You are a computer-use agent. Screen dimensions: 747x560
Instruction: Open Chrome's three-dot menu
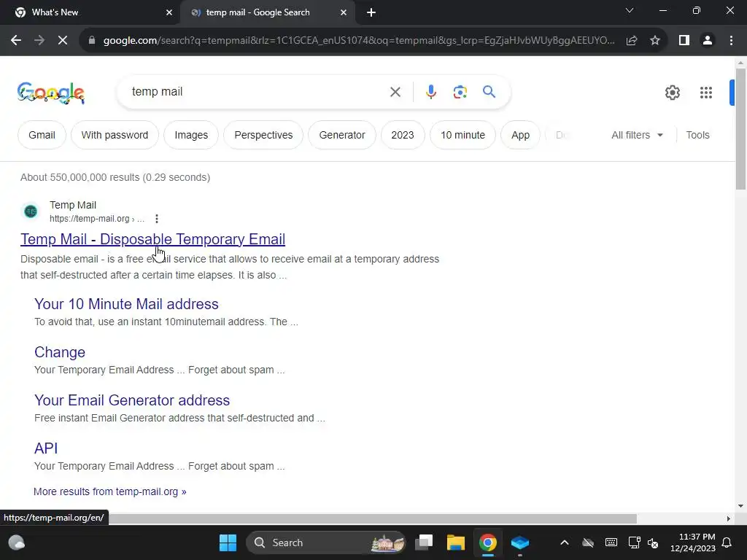tap(731, 41)
